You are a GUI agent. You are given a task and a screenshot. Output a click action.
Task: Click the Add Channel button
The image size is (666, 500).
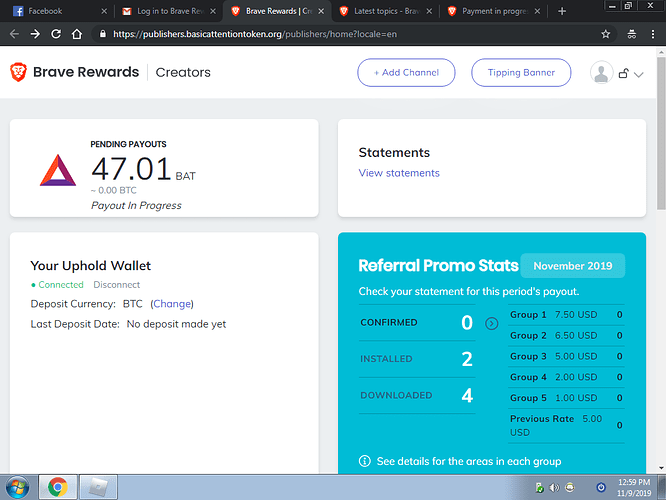pos(406,73)
